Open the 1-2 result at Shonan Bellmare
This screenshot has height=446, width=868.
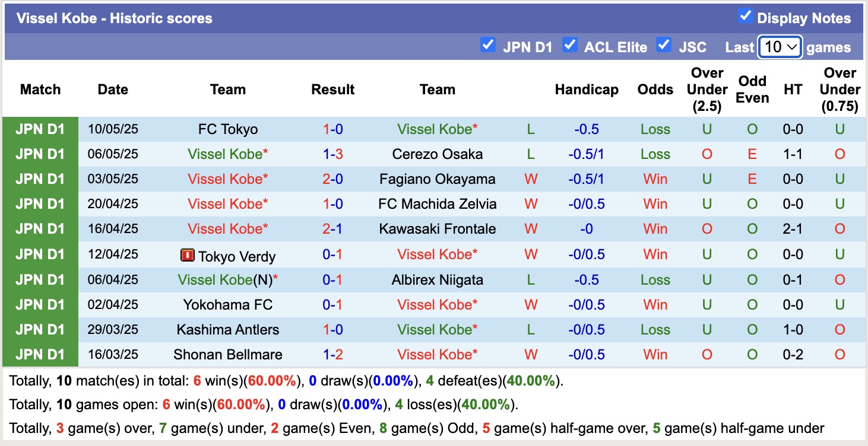[333, 355]
